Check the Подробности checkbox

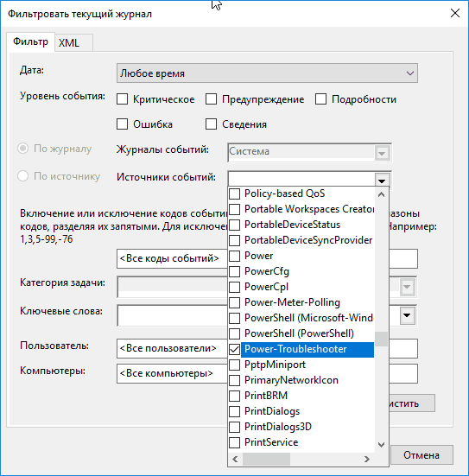pos(320,99)
